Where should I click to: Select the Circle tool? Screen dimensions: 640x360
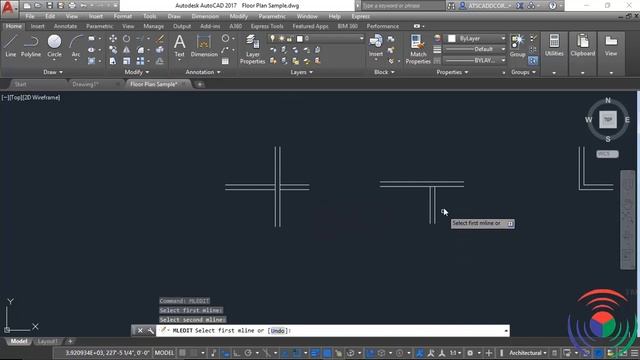tap(54, 46)
